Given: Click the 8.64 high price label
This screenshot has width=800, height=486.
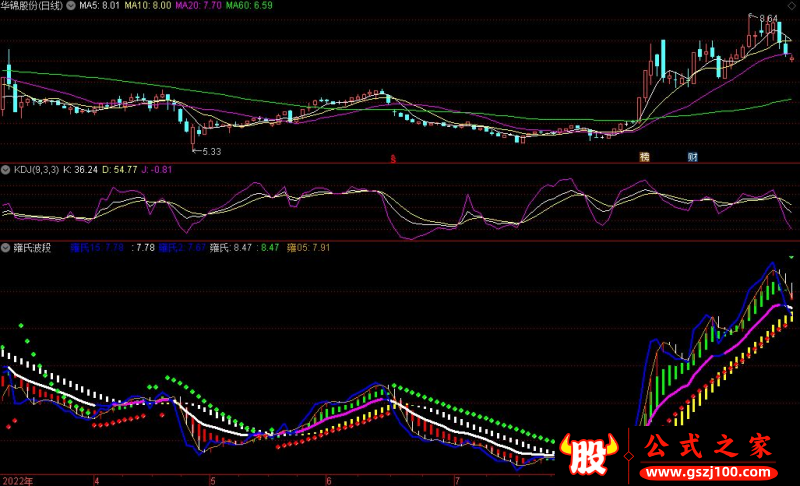Looking at the screenshot, I should (x=768, y=18).
